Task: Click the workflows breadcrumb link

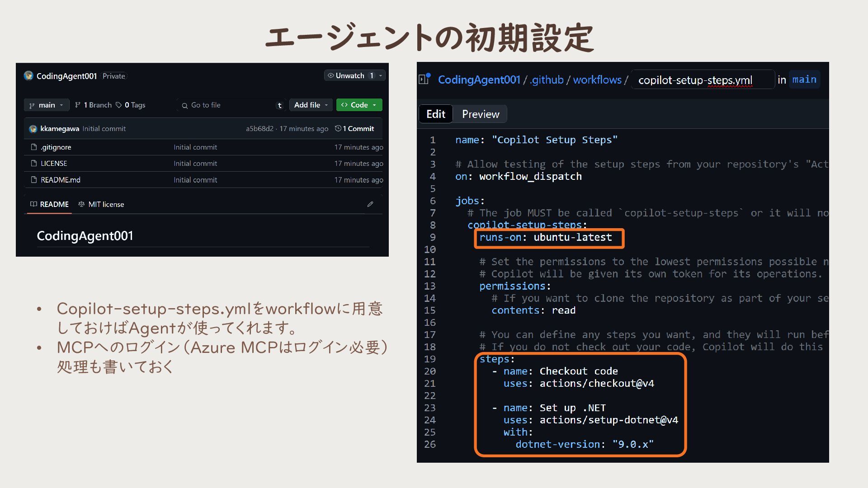Action: pyautogui.click(x=597, y=80)
